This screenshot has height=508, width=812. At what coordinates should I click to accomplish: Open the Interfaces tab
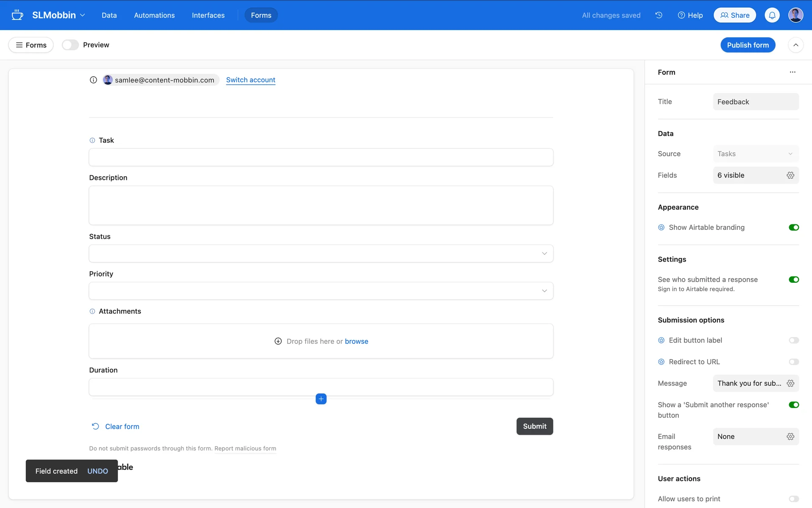coord(208,15)
